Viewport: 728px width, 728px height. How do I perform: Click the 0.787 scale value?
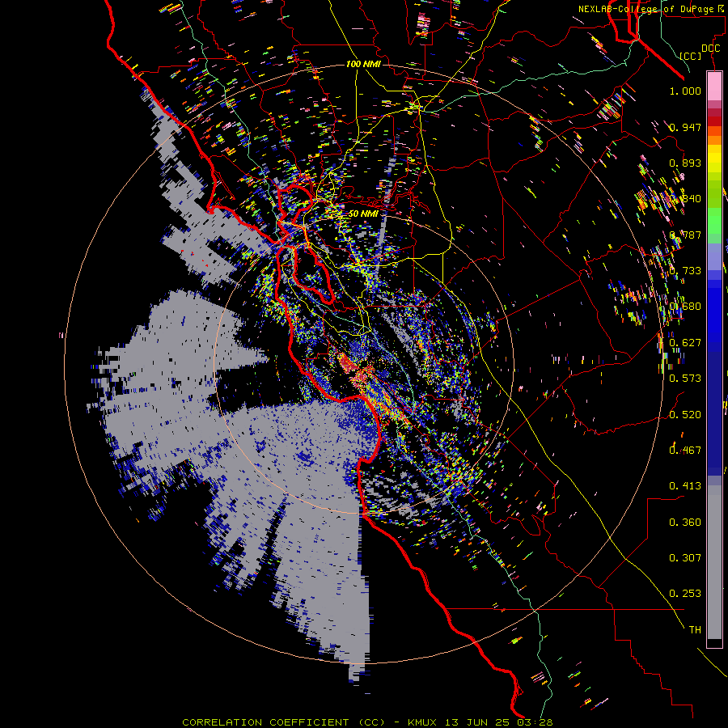click(685, 235)
